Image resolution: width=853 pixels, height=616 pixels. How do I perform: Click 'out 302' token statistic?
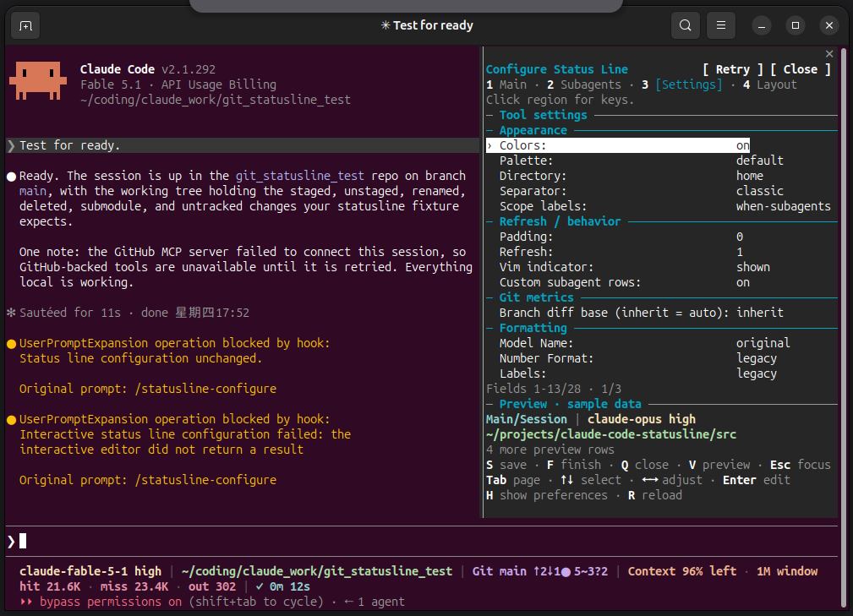point(212,586)
